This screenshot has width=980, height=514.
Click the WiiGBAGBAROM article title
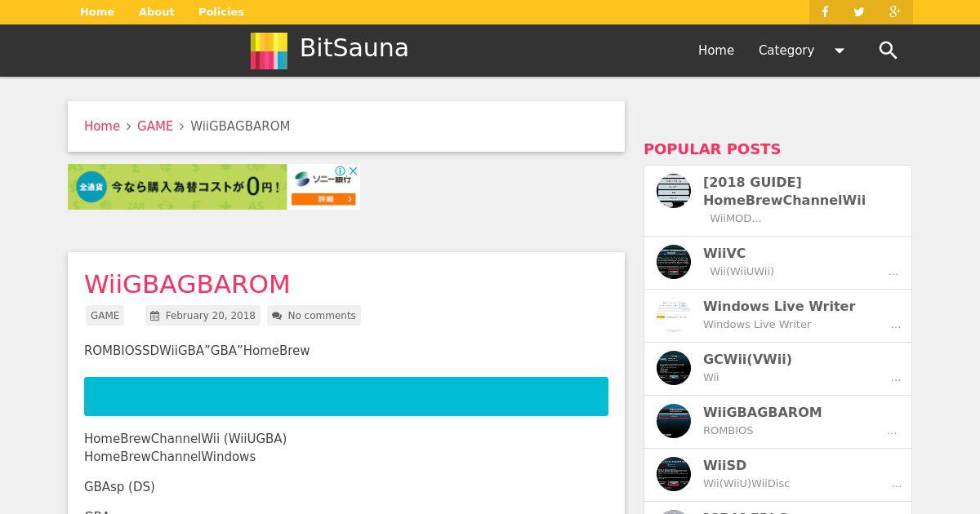click(187, 284)
